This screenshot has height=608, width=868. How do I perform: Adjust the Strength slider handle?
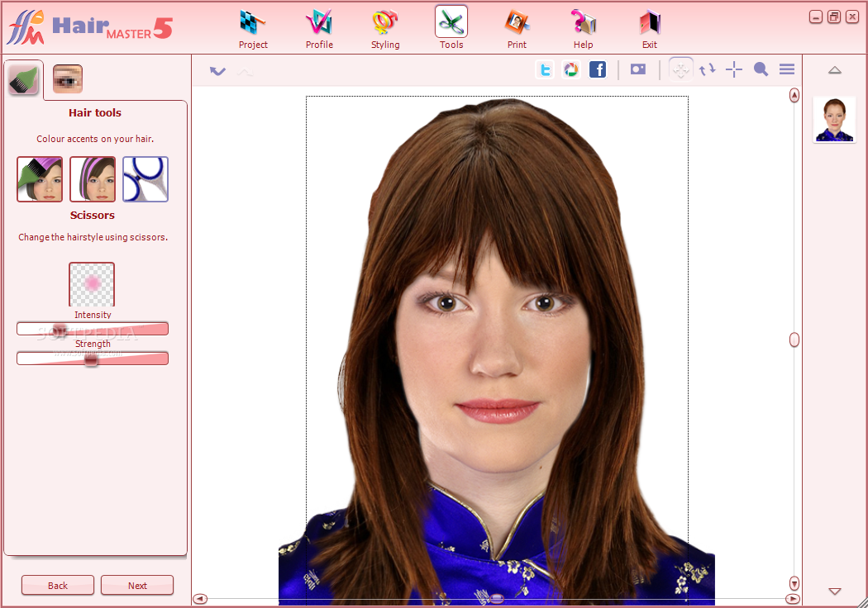click(91, 359)
